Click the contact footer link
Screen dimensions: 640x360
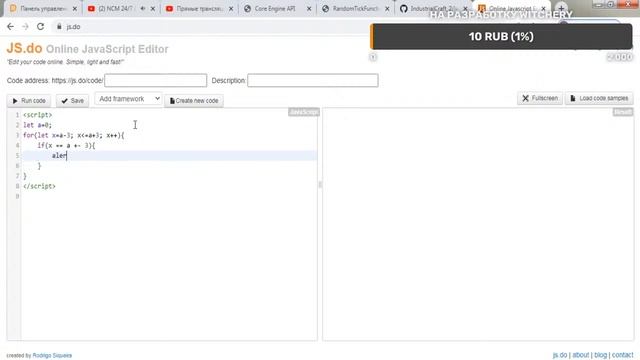[622, 355]
